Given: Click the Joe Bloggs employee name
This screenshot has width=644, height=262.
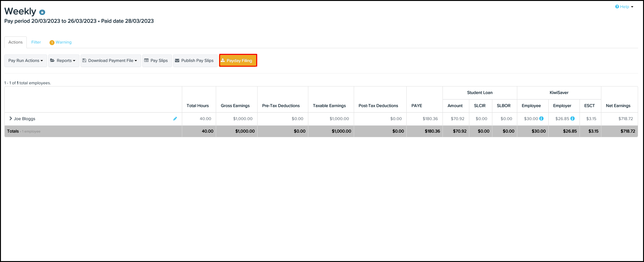Looking at the screenshot, I should 25,119.
